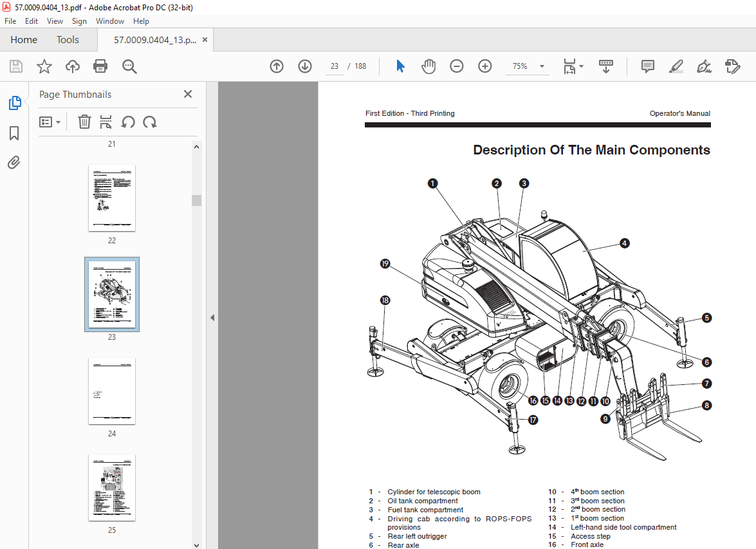Click the upload to cloud icon
This screenshot has height=549, width=756.
[72, 66]
